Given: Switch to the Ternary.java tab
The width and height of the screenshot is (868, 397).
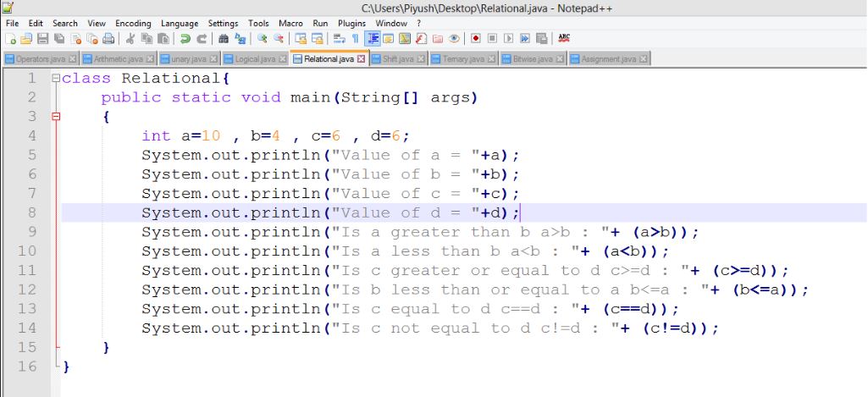Looking at the screenshot, I should pos(464,58).
